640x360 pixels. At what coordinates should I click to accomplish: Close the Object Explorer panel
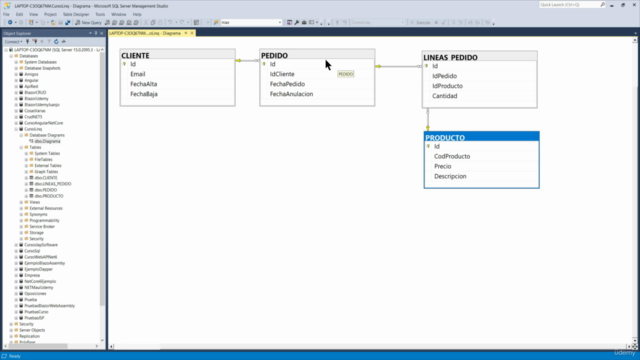(x=102, y=33)
